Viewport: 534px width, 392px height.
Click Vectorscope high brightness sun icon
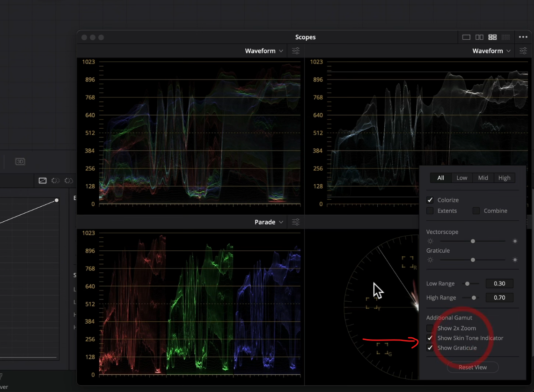[x=515, y=241]
